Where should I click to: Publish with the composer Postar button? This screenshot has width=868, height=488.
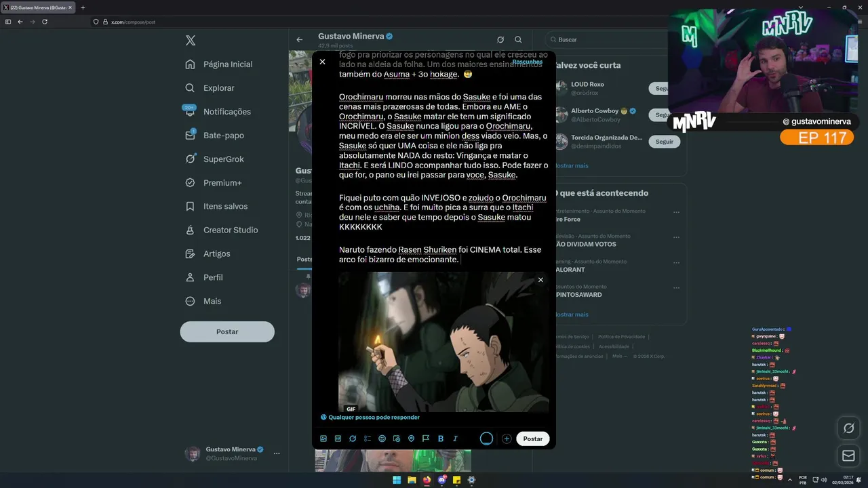tap(533, 439)
